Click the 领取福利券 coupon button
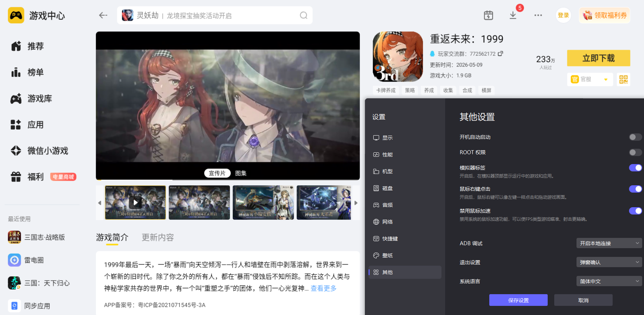Image resolution: width=644 pixels, height=315 pixels. tap(605, 15)
